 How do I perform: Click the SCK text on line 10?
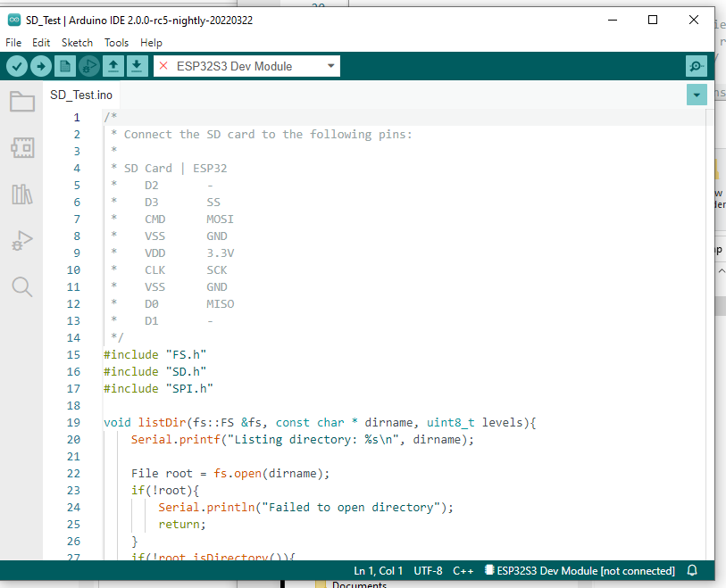217,270
